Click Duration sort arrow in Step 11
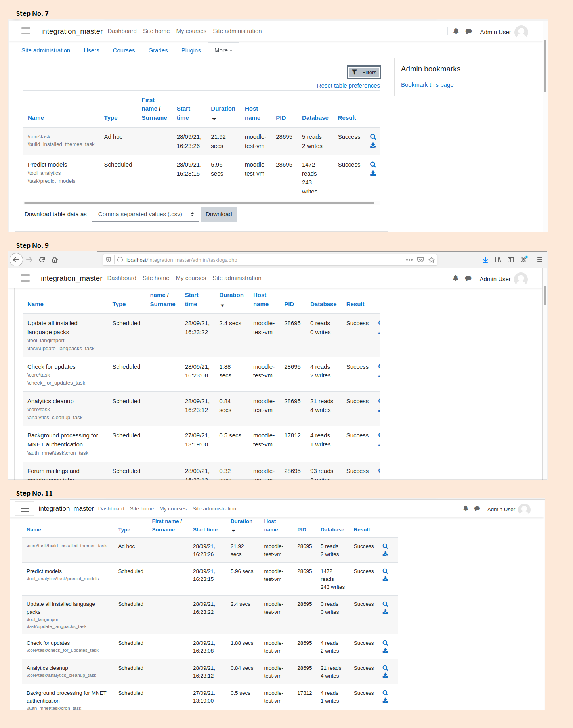Screen dimensions: 573x728 click(x=233, y=531)
